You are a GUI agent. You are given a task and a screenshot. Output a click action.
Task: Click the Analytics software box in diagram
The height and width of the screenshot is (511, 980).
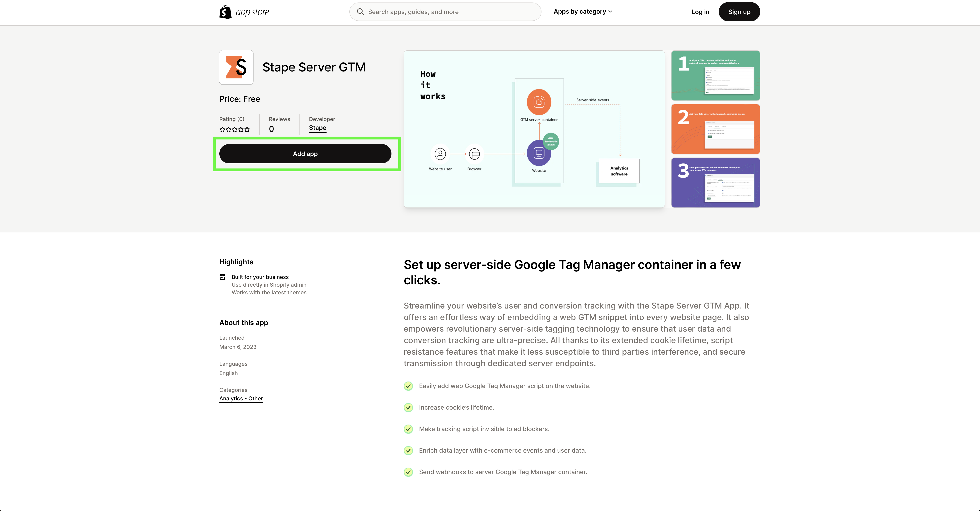[x=619, y=171]
